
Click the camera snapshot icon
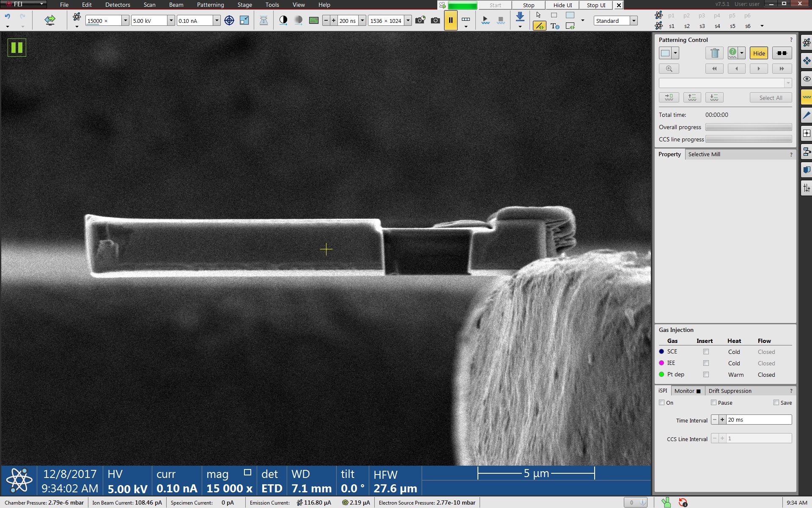click(x=435, y=20)
